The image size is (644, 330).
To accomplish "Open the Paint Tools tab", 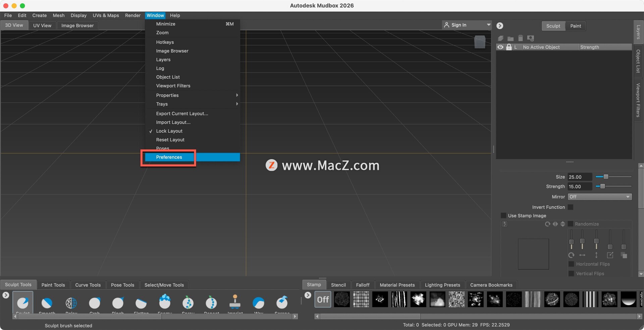I will [x=53, y=285].
